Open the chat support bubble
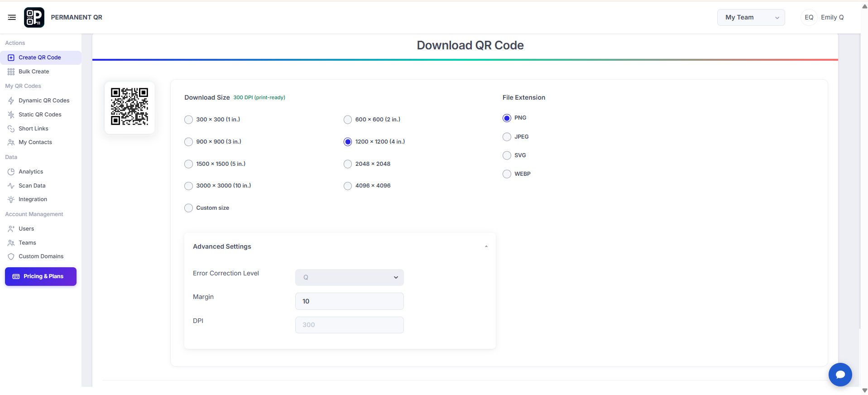 coord(840,375)
